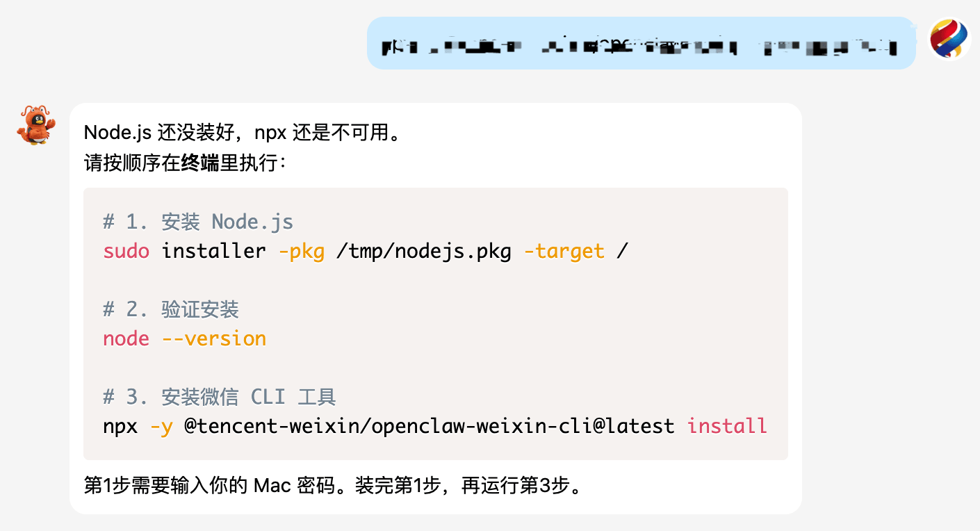Image resolution: width=980 pixels, height=531 pixels.
Task: Click the orange -target flag
Action: point(564,251)
